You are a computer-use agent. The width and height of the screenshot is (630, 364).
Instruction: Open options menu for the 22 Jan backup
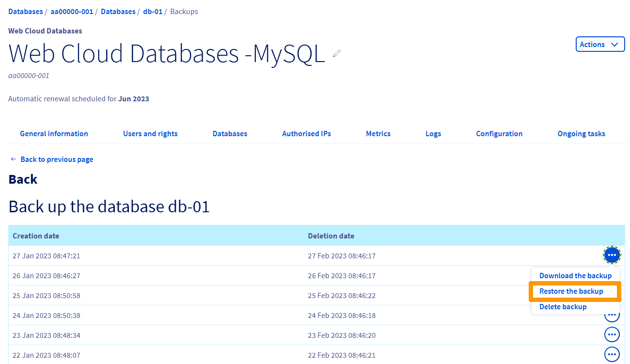point(612,354)
